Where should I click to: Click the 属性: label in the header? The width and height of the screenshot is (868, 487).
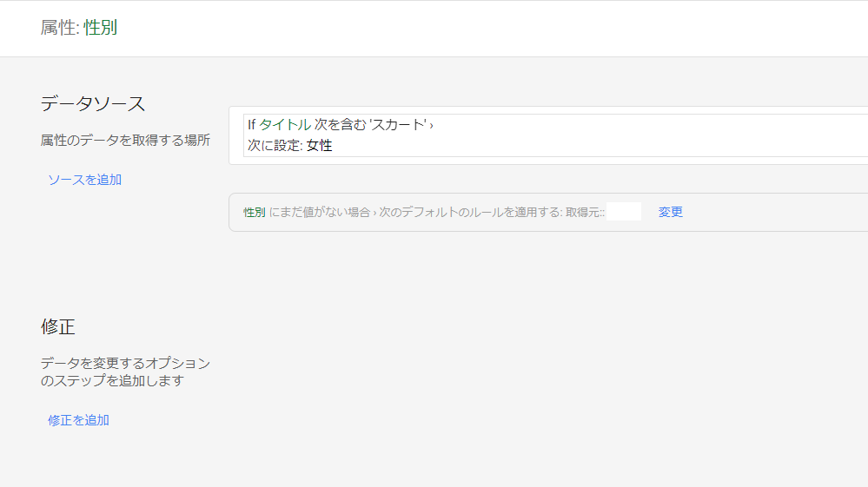60,27
